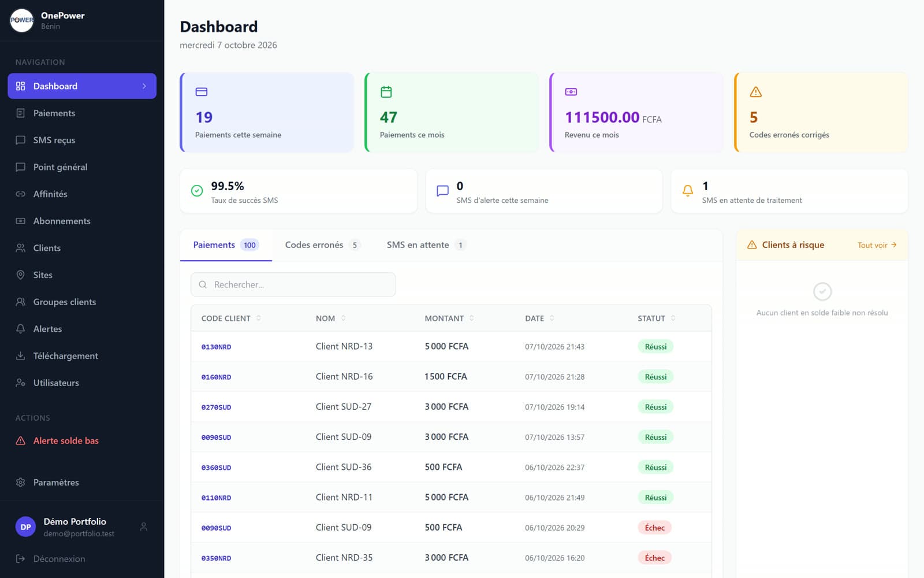Click Client SUD-36 name cell
The width and height of the screenshot is (924, 578).
(344, 467)
